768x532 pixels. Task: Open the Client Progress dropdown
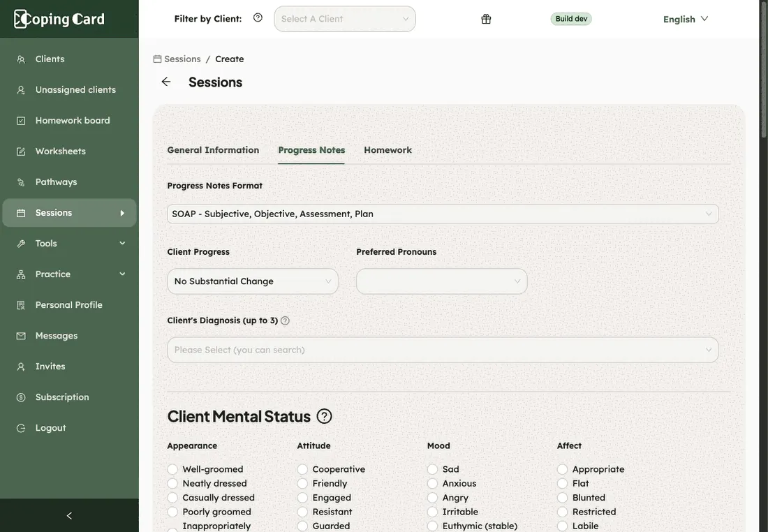pyautogui.click(x=253, y=281)
